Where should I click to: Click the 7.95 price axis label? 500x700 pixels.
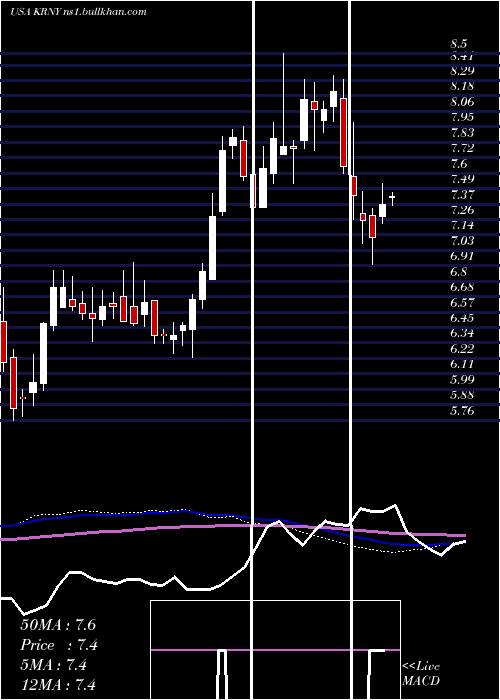[x=462, y=117]
